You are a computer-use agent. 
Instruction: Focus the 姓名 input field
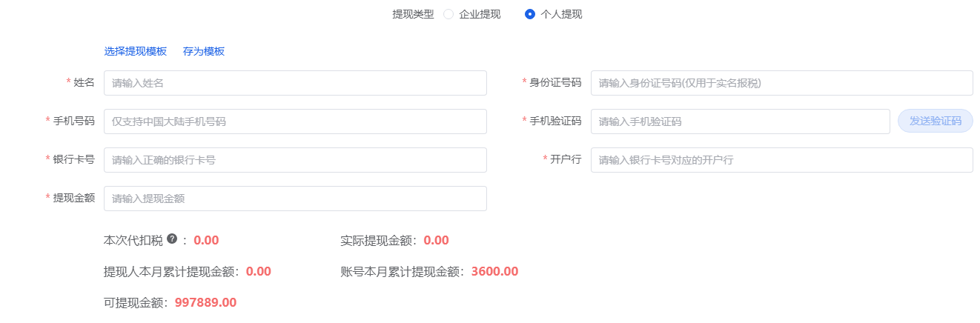click(x=295, y=83)
